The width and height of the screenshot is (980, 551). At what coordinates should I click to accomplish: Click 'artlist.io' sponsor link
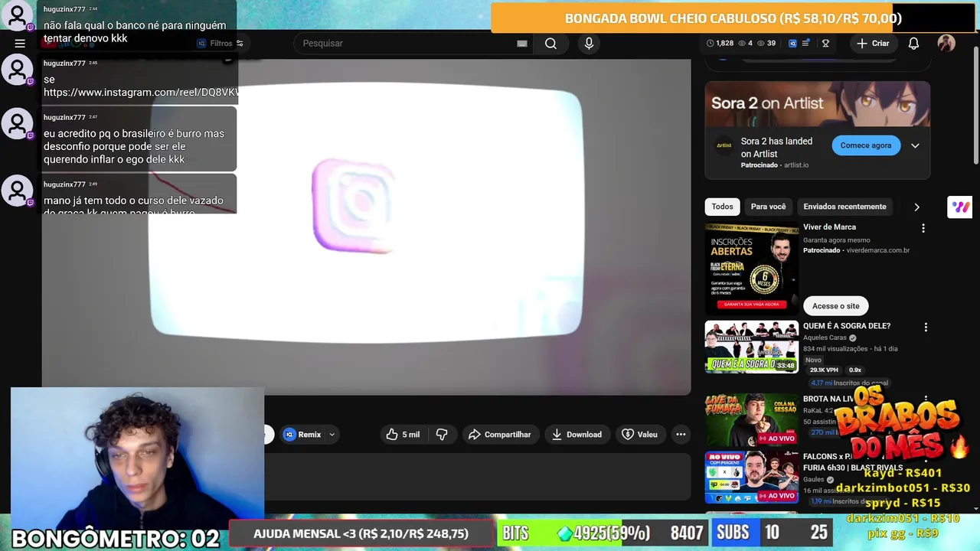coord(796,165)
